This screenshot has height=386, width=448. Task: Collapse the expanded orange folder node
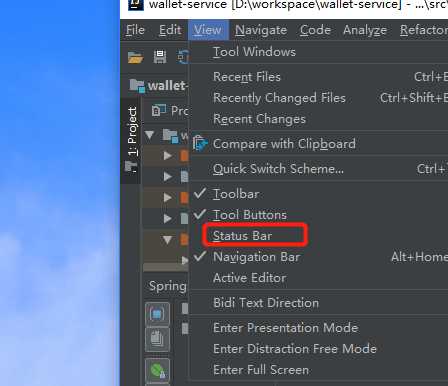tap(168, 240)
